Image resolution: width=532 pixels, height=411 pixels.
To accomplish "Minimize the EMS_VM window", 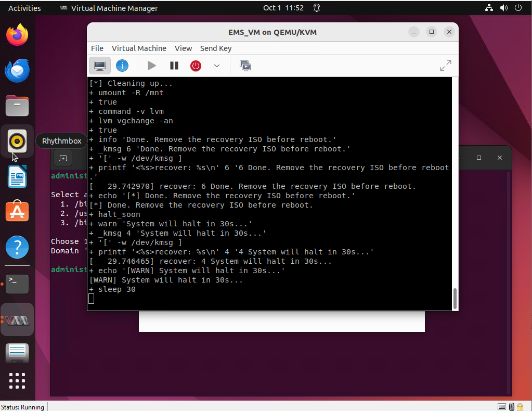I will pos(413,32).
